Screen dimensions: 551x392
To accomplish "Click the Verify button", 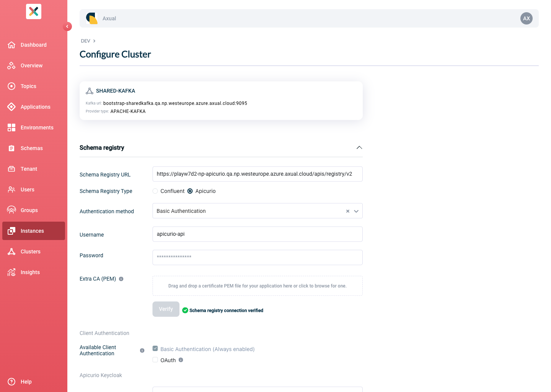I will [x=166, y=309].
